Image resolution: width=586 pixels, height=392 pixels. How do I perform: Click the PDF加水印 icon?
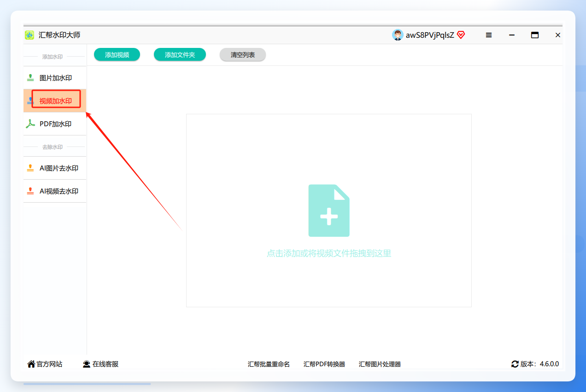pyautogui.click(x=30, y=124)
